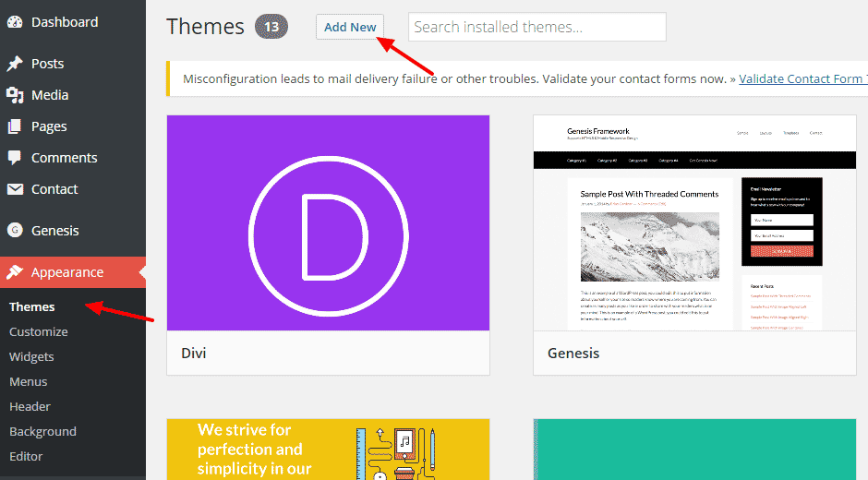Viewport: 868px width, 480px height.
Task: Click the Media camera-and-note icon
Action: pos(15,95)
